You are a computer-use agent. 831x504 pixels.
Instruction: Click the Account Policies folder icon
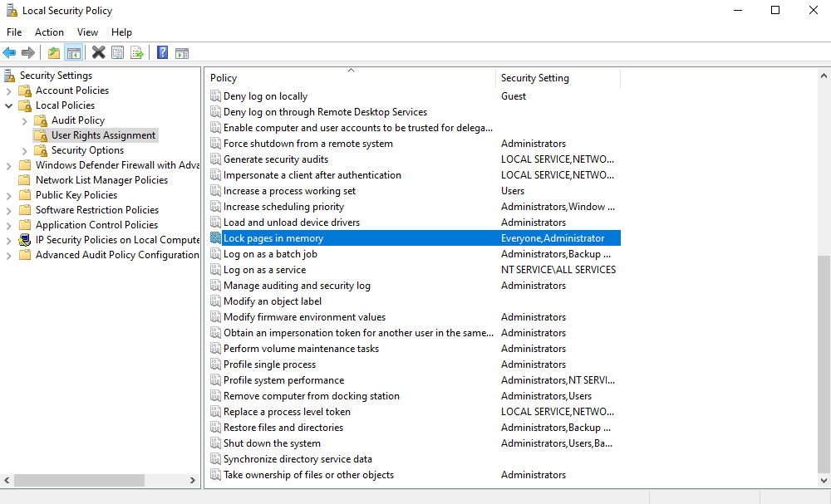pyautogui.click(x=25, y=91)
